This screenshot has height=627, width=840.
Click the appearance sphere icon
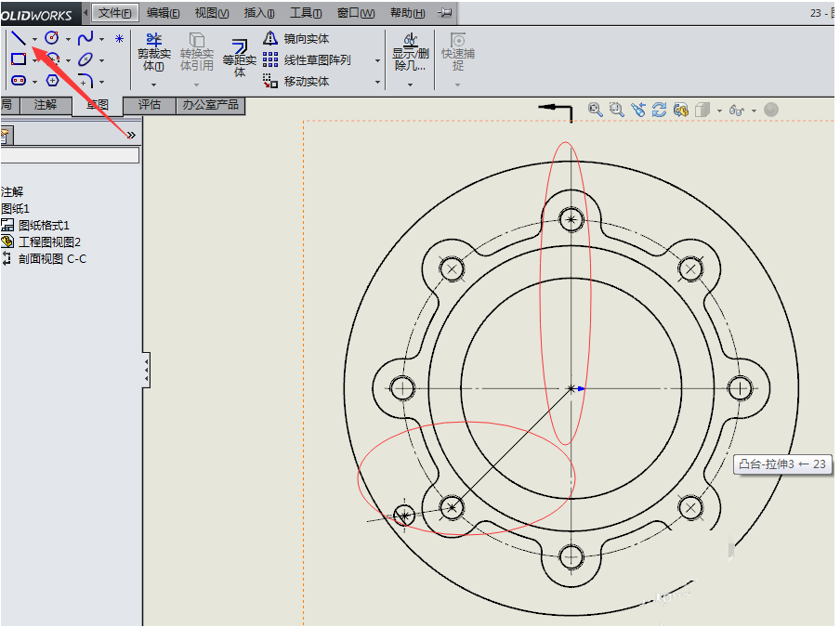tap(771, 109)
